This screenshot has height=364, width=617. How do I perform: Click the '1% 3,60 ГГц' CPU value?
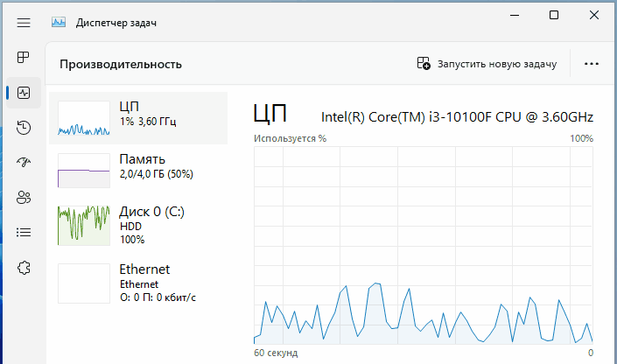pos(148,122)
